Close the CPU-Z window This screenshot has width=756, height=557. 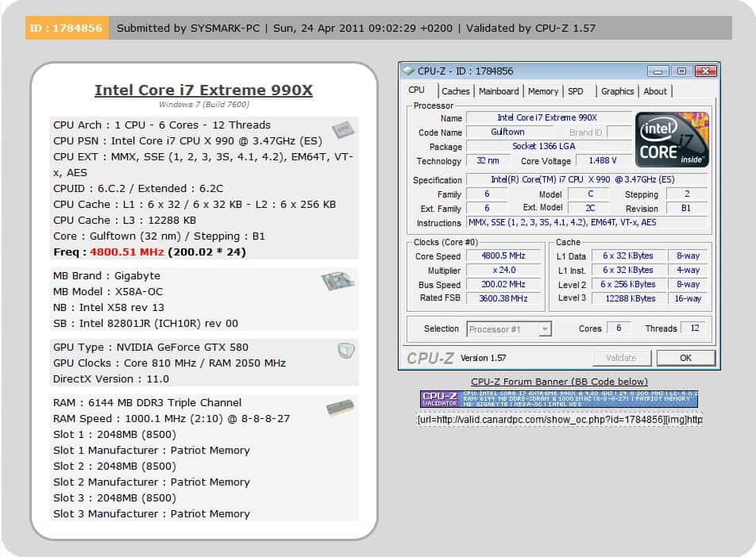tap(704, 71)
